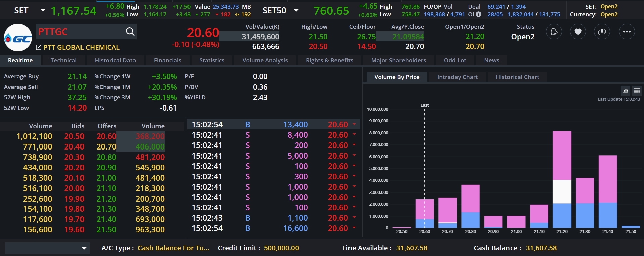Image resolution: width=644 pixels, height=256 pixels.
Task: Click the SET50 index value 760.65
Action: coord(331,11)
